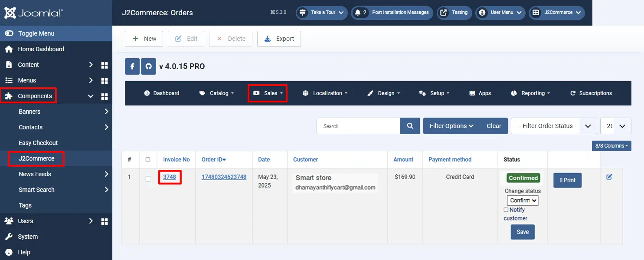Open the Subscriptions menu item
Viewport: 644px width, 260px height.
click(x=591, y=93)
